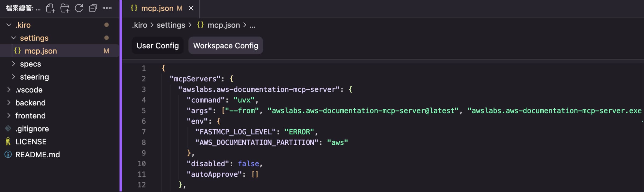The image size is (644, 192).
Task: Expand the steering folder
Action: 13,77
